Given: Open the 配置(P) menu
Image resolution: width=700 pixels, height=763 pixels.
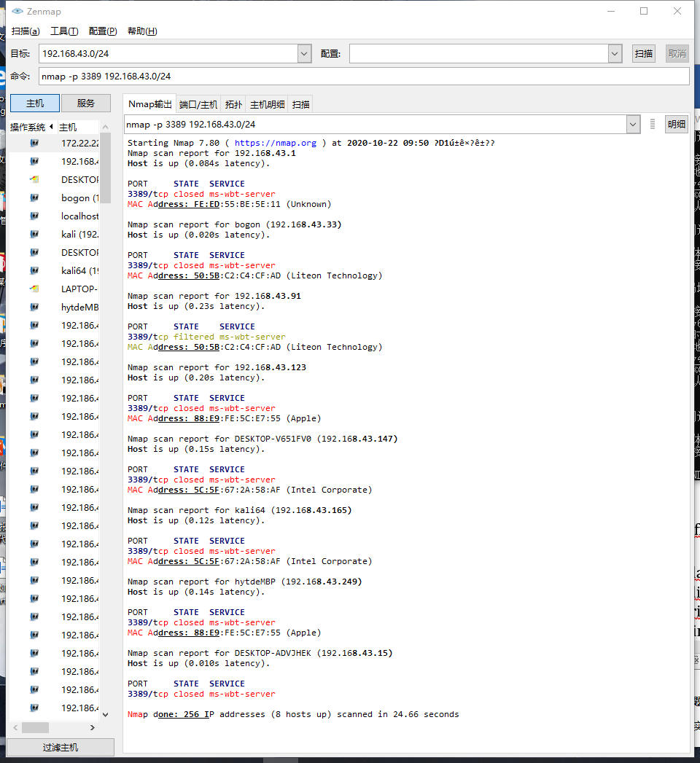Looking at the screenshot, I should 103,31.
